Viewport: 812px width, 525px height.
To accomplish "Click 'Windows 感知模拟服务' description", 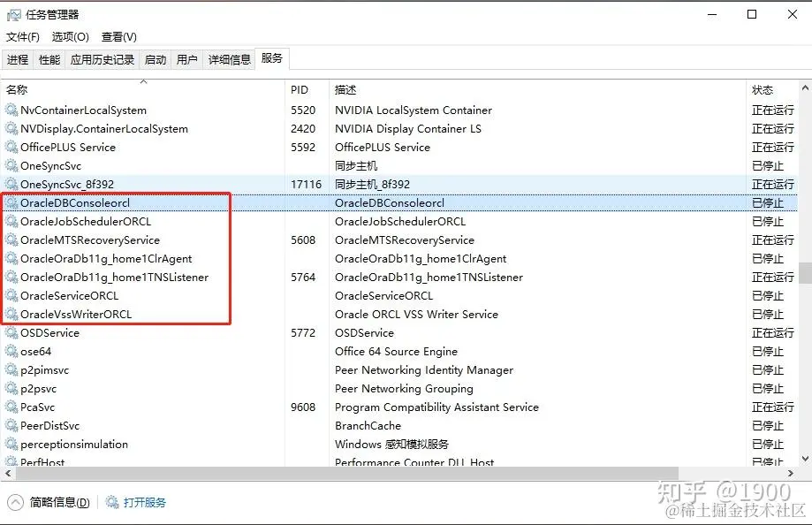I will pyautogui.click(x=391, y=445).
